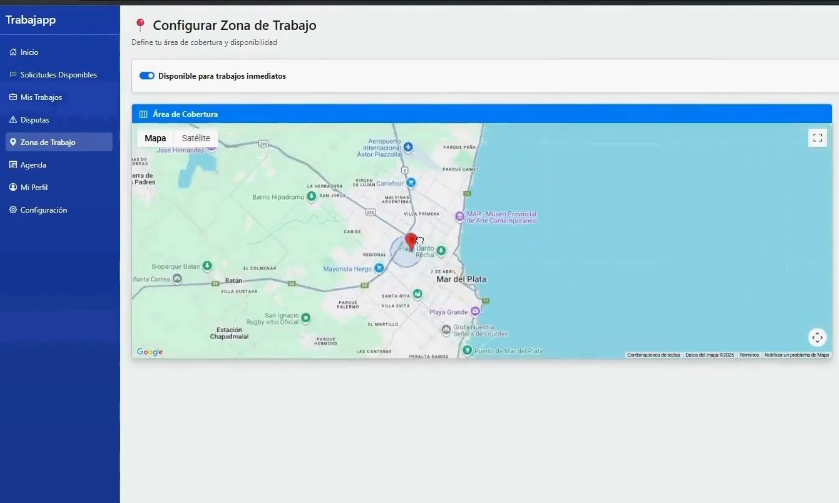Image resolution: width=839 pixels, height=503 pixels.
Task: Click MAR Museo Provincial marker icon
Action: [459, 217]
